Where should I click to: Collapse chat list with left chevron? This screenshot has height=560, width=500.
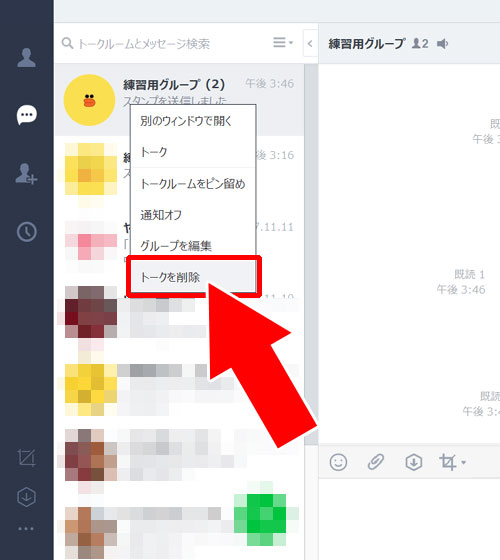(x=310, y=44)
